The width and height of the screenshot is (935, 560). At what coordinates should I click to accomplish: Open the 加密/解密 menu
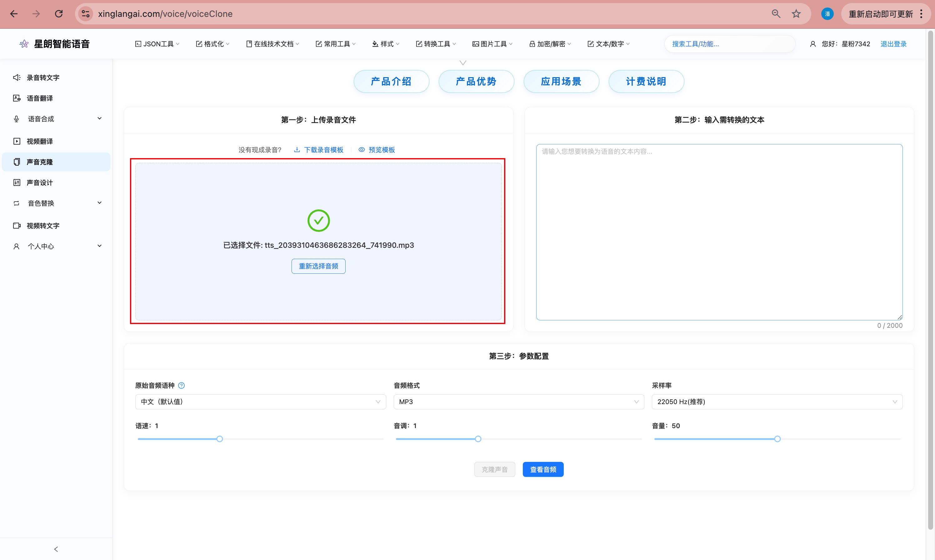(550, 44)
